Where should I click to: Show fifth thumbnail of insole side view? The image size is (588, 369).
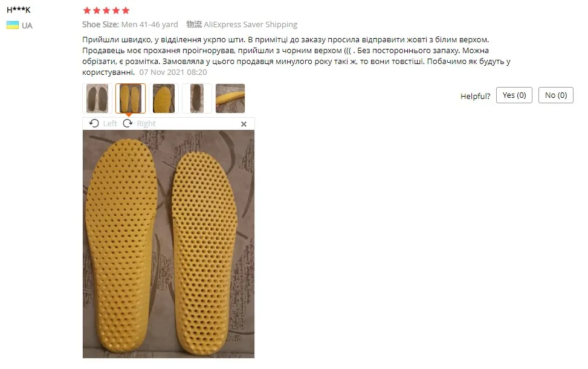pyautogui.click(x=230, y=98)
